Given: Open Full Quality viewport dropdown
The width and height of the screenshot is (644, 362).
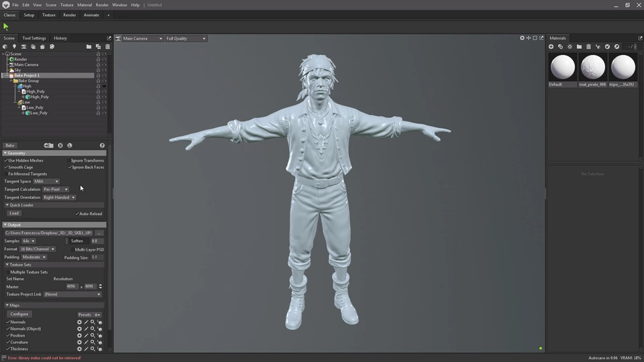Looking at the screenshot, I should pyautogui.click(x=186, y=39).
